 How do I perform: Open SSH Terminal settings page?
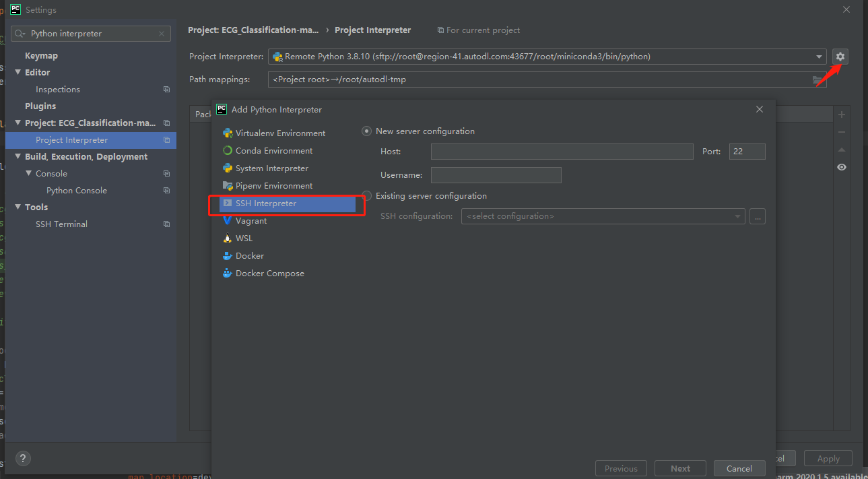[x=61, y=224]
